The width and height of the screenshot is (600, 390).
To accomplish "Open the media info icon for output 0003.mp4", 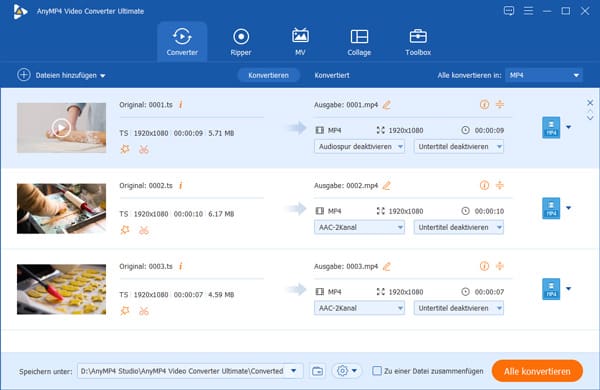I will point(484,266).
